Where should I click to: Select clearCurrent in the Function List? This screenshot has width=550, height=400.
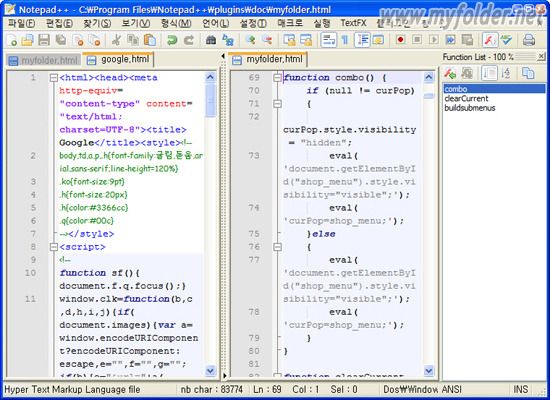[x=466, y=98]
